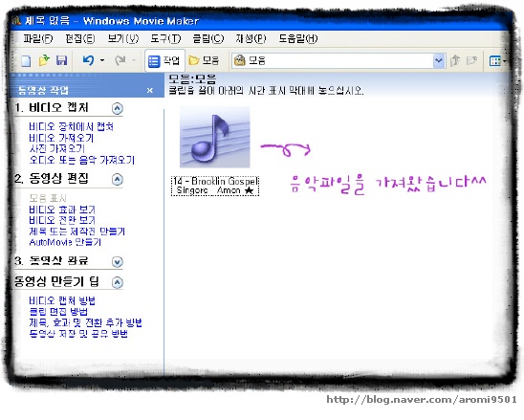Open the 모음 collection combo box dropdown
This screenshot has width=524, height=420.
pyautogui.click(x=438, y=61)
